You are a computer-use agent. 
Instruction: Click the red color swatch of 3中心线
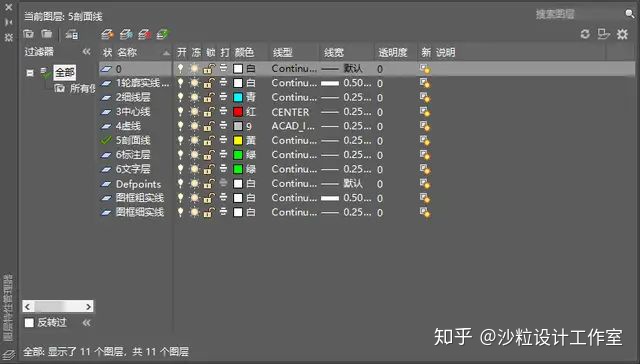[238, 111]
